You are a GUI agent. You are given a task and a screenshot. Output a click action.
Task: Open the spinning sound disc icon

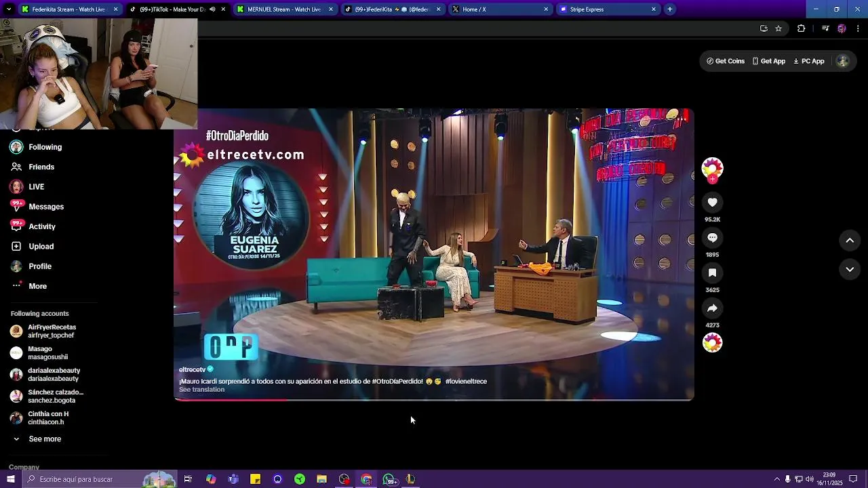tap(712, 343)
